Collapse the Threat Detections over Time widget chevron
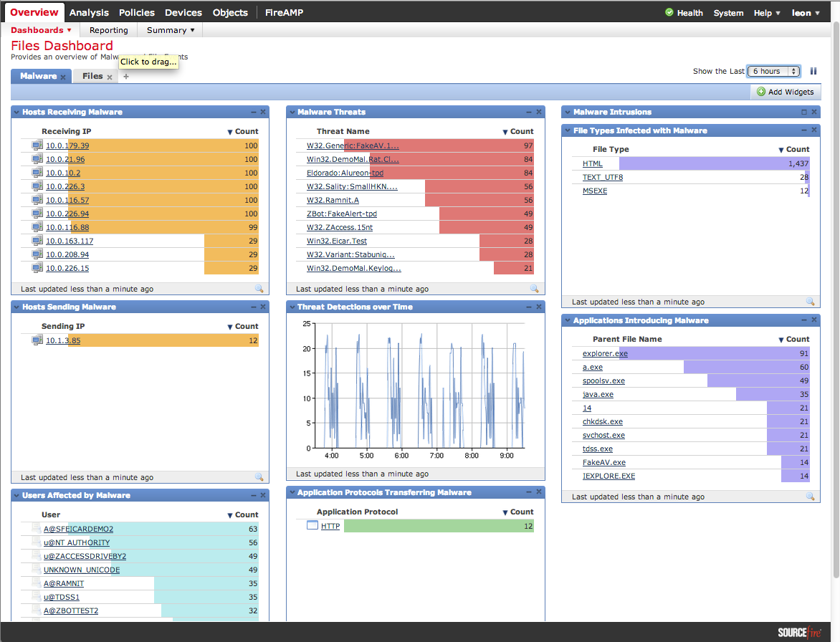Viewport: 840px width, 642px height. pyautogui.click(x=292, y=307)
